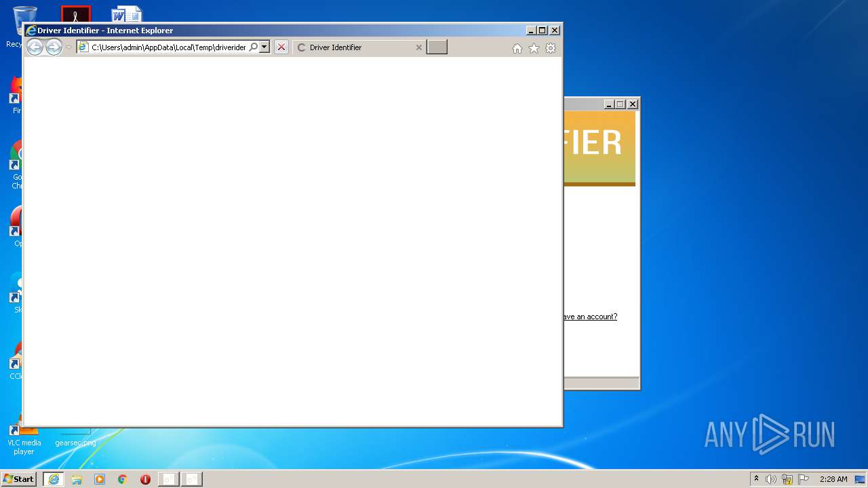
Task: Open IE tools gear menu
Action: pyautogui.click(x=551, y=48)
